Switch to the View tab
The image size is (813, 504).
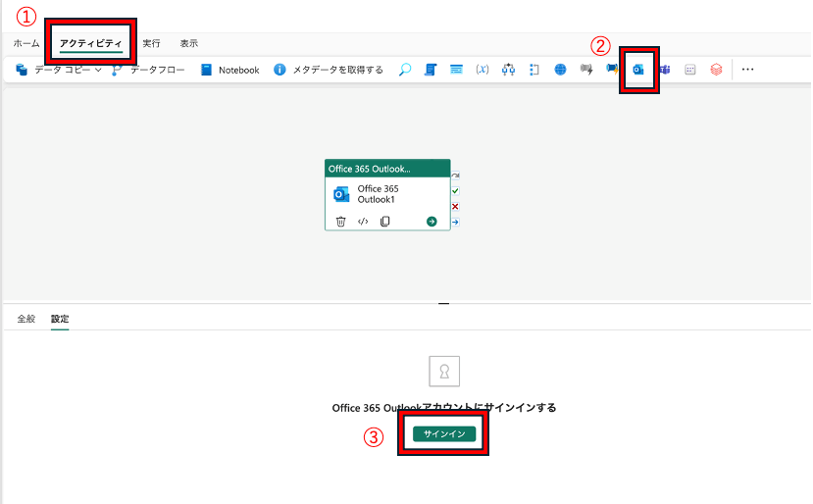tap(188, 43)
